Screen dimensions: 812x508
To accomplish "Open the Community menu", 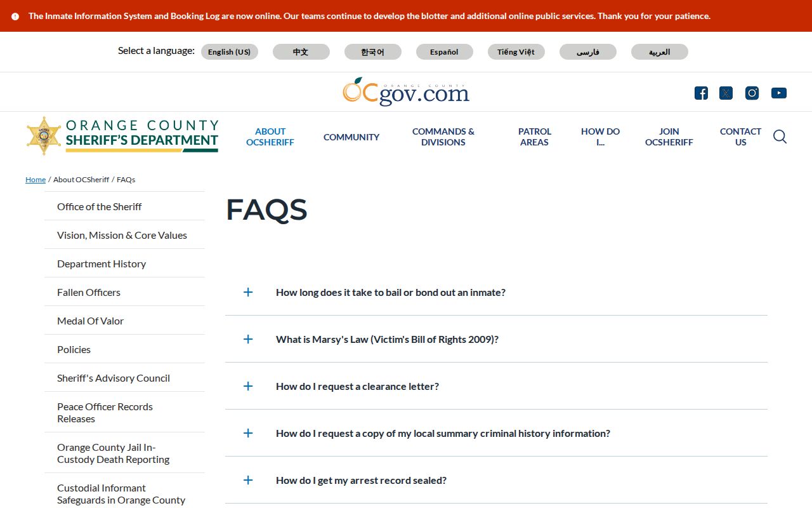I will click(351, 137).
